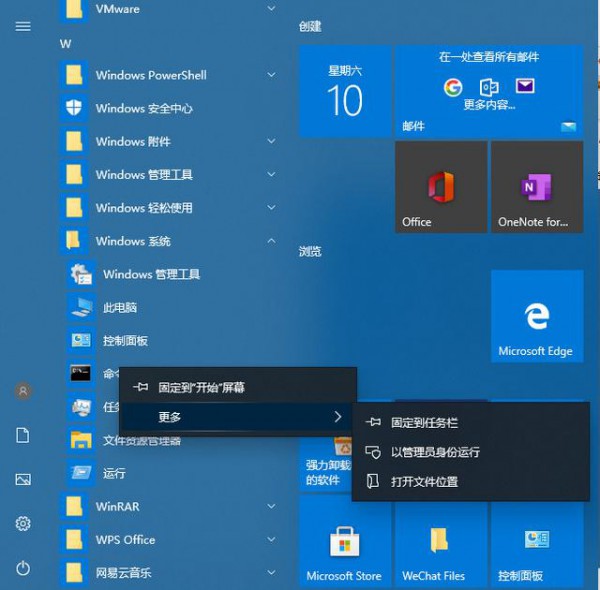This screenshot has height=590, width=600.
Task: Click the WPS Office folder icon
Action: pos(74,539)
